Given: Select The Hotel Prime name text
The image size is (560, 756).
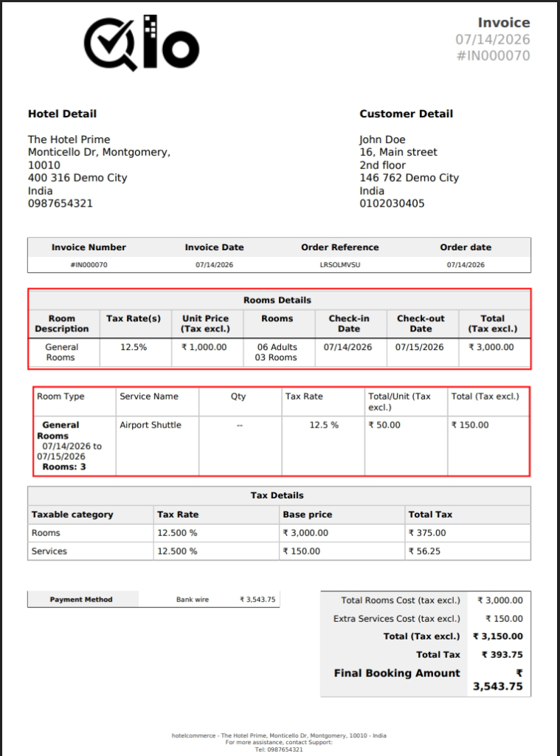Looking at the screenshot, I should 69,140.
